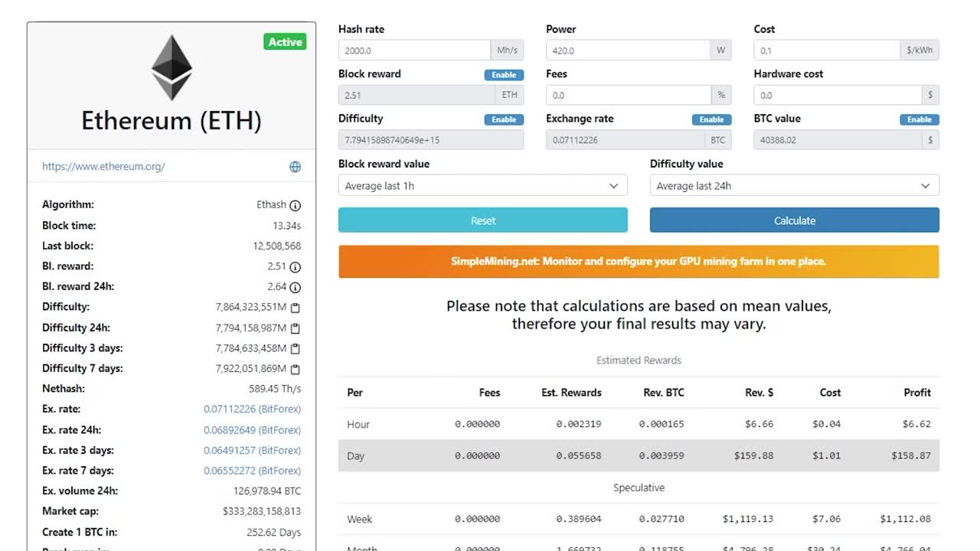The width and height of the screenshot is (980, 551).
Task: Focus the Hardware cost input
Action: 838,95
